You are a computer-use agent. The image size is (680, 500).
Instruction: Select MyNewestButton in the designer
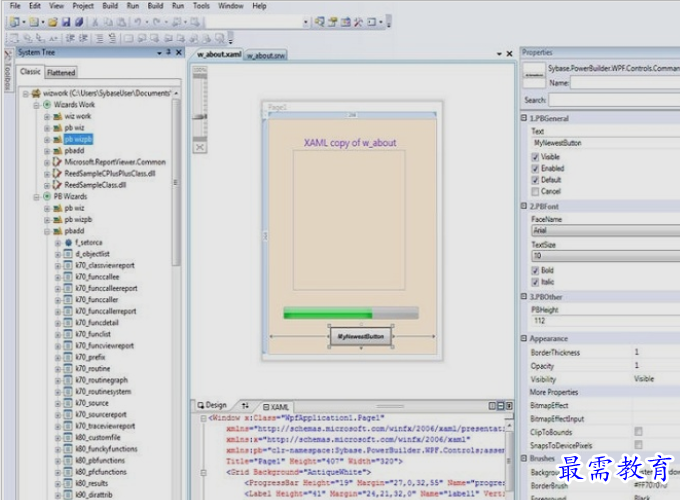point(361,337)
